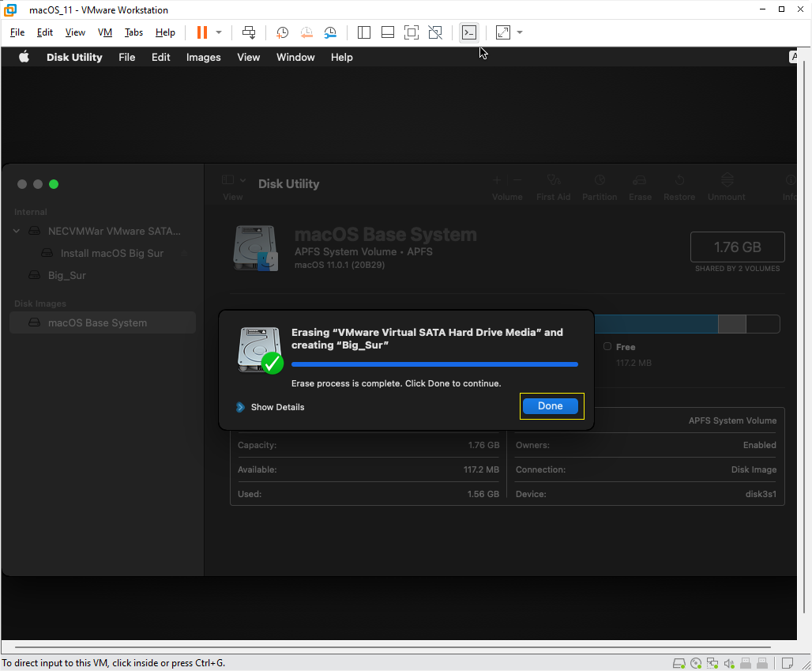Open the macOS Images menu
Image resolution: width=812 pixels, height=671 pixels.
204,58
